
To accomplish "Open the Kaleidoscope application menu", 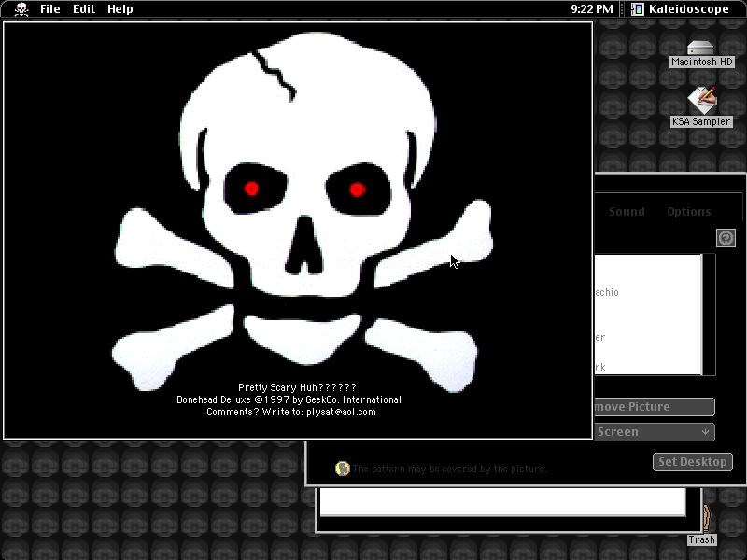I will [681, 9].
